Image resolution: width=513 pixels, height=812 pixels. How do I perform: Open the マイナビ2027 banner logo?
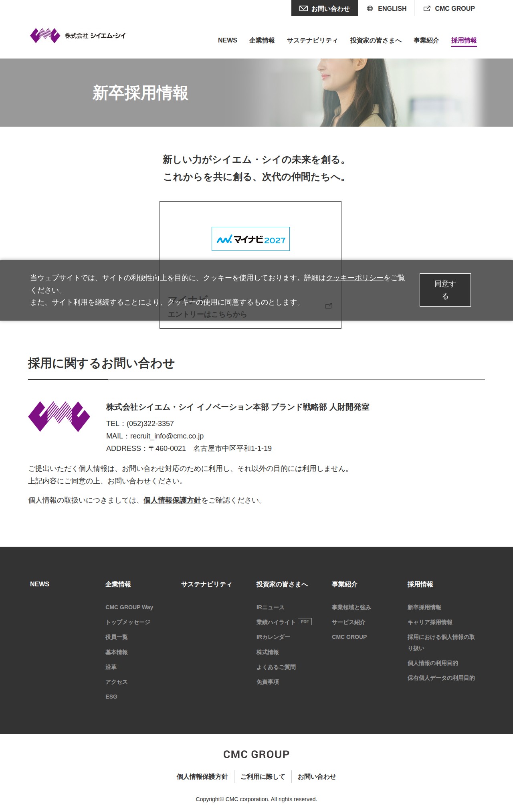click(250, 239)
